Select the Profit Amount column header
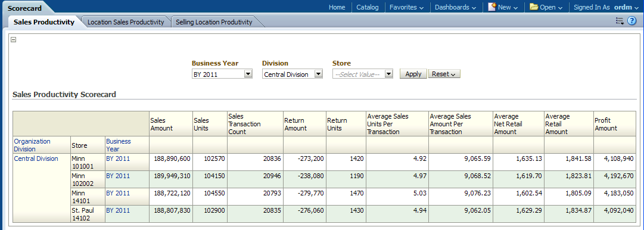The image size is (644, 230). point(614,124)
